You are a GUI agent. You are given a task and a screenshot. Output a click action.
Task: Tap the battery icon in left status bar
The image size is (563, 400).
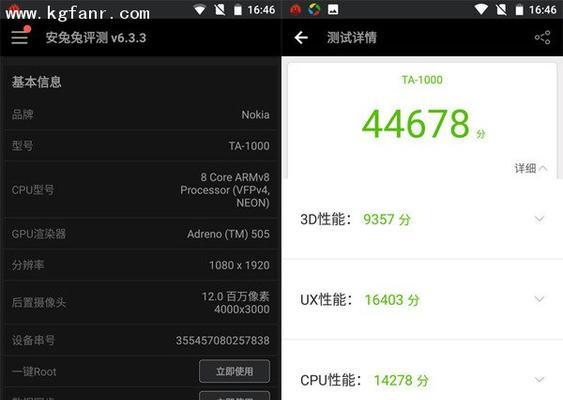pos(238,10)
